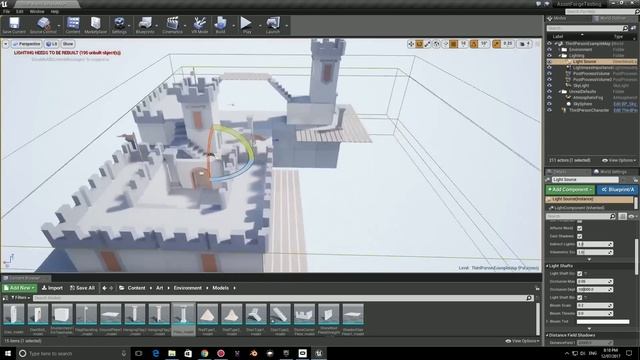
Task: Go back in Content Browser history
Action: tap(104, 288)
